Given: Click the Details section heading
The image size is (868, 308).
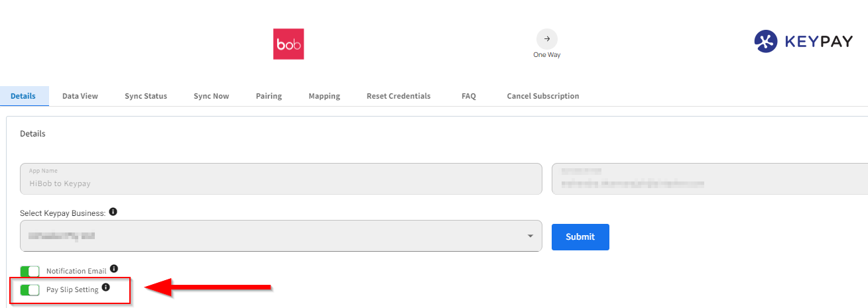Looking at the screenshot, I should click(33, 134).
